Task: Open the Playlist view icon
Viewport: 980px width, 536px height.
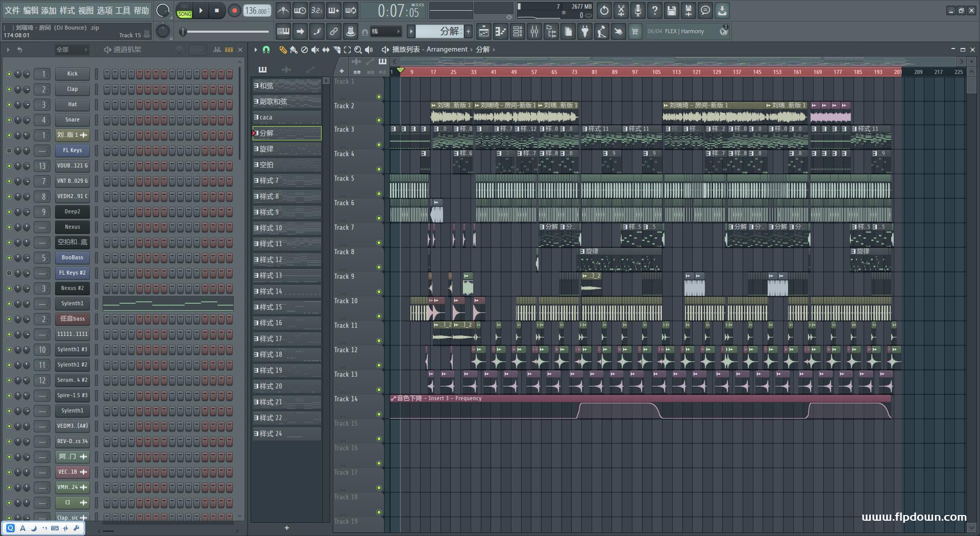Action: [x=484, y=32]
